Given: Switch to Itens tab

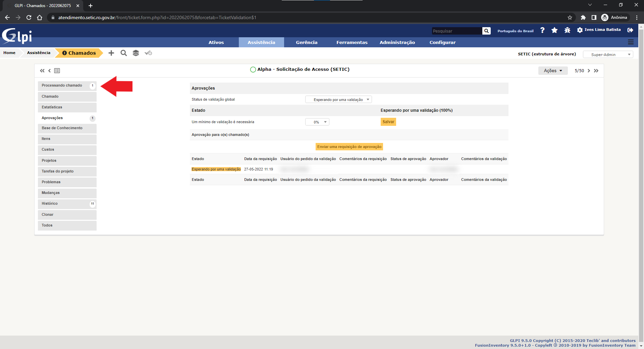Looking at the screenshot, I should 67,139.
